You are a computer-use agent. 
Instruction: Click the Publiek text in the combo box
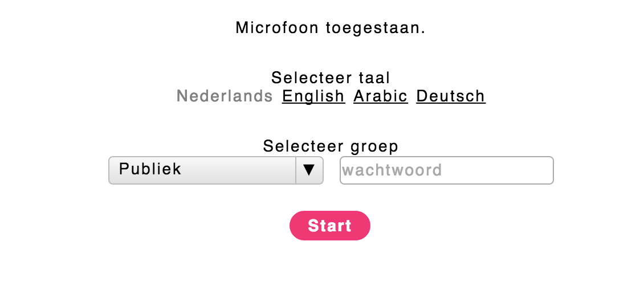(x=150, y=169)
